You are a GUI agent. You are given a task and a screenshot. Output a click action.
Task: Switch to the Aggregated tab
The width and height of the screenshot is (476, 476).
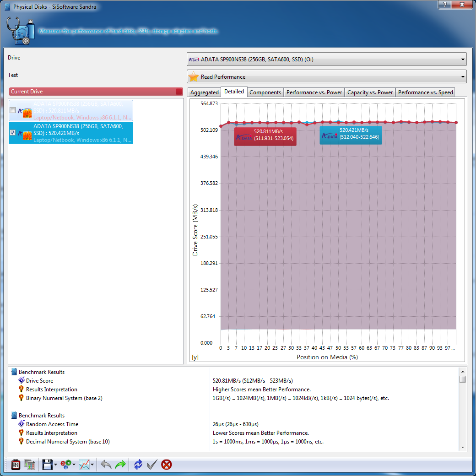pos(205,92)
